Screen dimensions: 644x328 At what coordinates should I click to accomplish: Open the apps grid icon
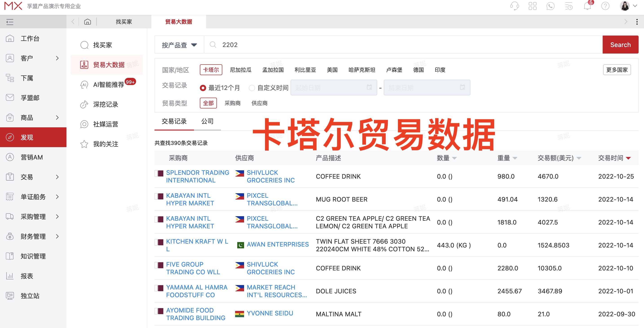pyautogui.click(x=532, y=6)
